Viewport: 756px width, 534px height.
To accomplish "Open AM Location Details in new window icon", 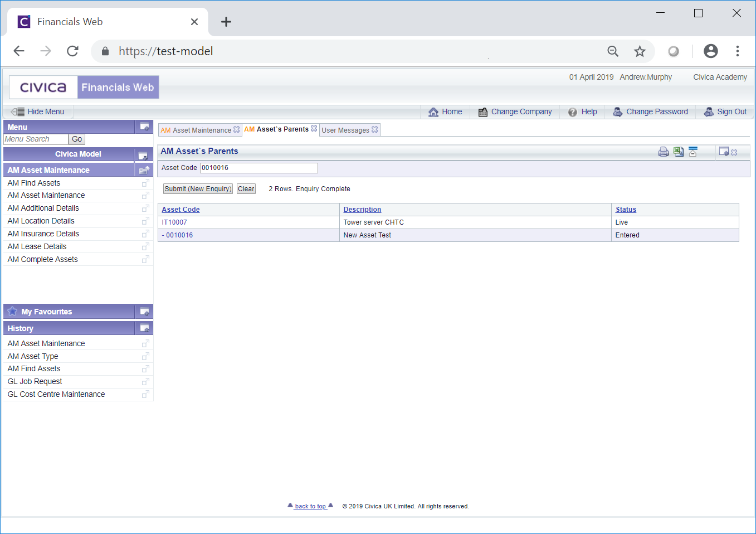I will 145,221.
